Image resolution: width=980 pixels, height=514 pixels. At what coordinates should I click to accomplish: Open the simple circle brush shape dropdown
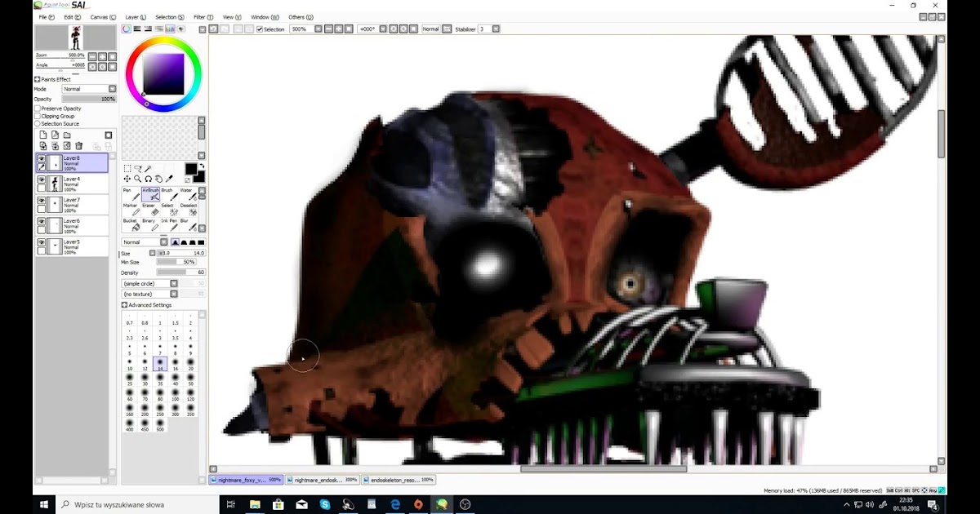click(149, 283)
